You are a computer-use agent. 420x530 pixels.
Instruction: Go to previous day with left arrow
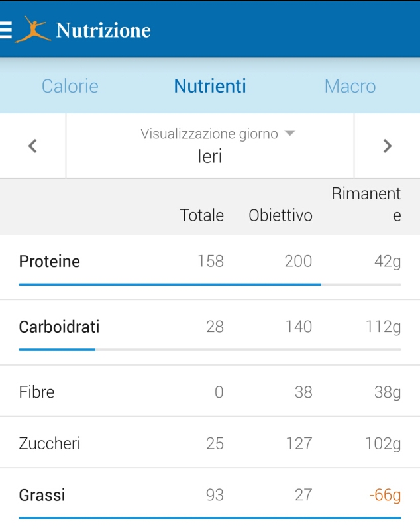coord(32,146)
